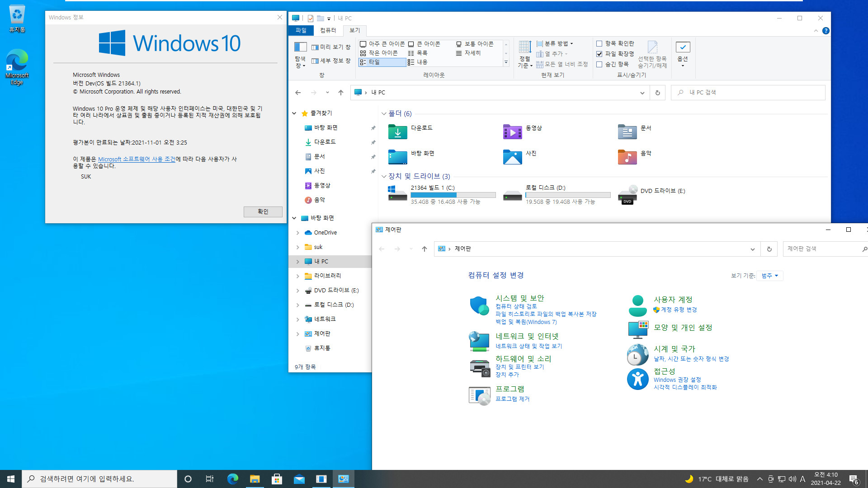Screen dimensions: 868x488
Task: Click the 제어판 검색 search field
Action: coord(825,249)
